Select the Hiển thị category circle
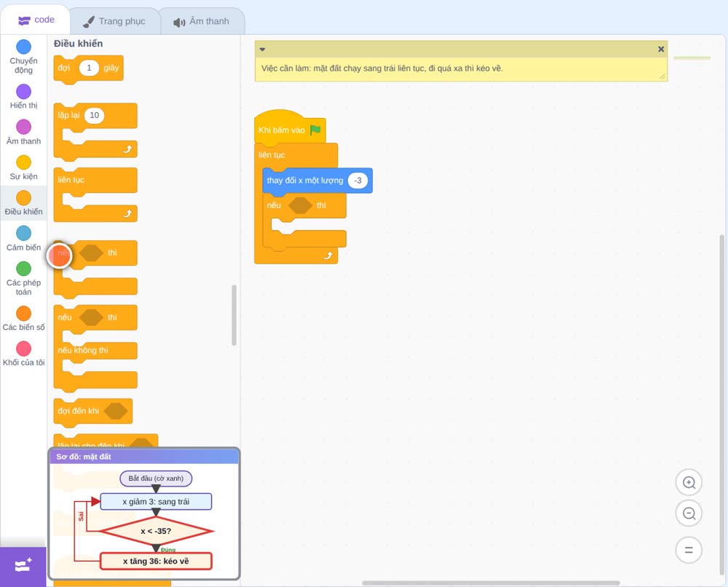Viewport: 728px width, 587px height. 24,92
